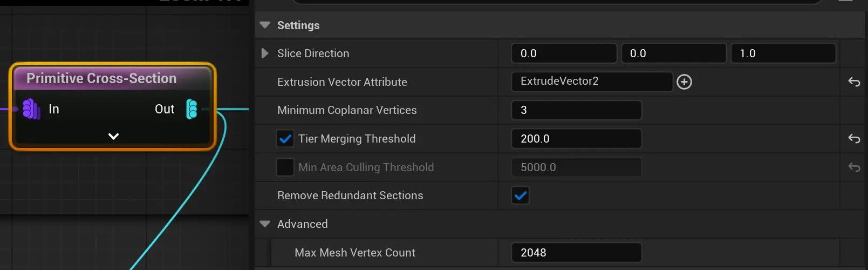Click plus icon next to ExtrudeVector2 field
The image size is (868, 270).
tap(684, 82)
